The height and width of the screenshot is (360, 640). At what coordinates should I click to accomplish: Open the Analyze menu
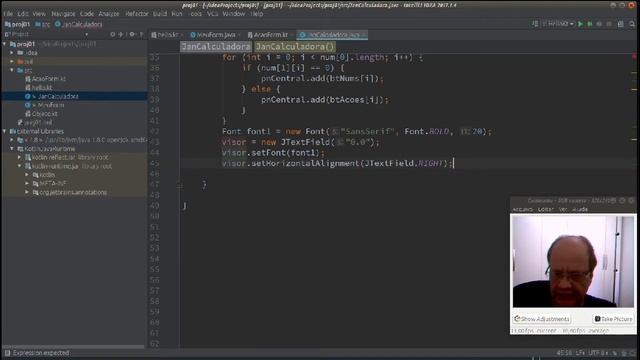point(109,14)
